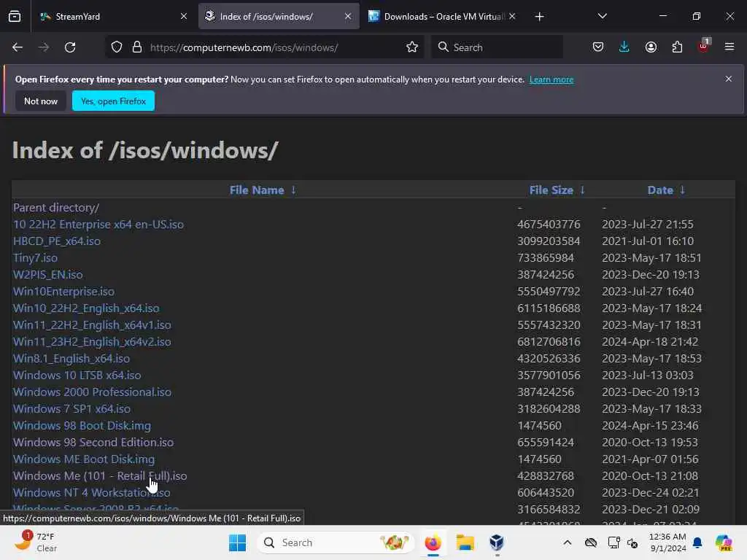
Task: Open VirtualBox from the taskbar
Action: tap(496, 542)
